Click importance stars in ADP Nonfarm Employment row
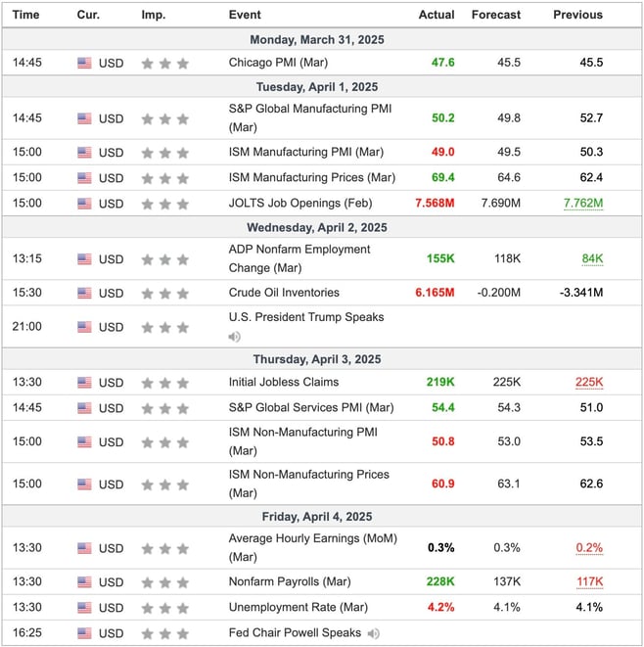 [x=165, y=259]
